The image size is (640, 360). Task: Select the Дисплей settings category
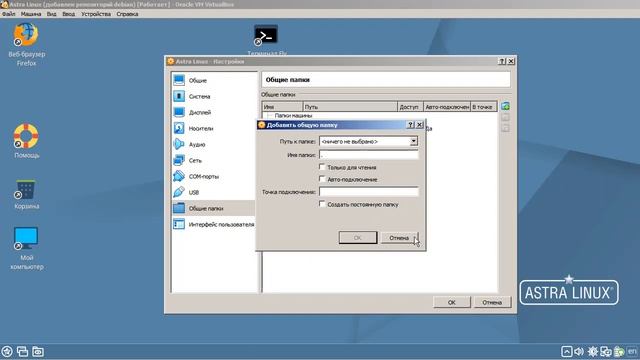point(213,112)
